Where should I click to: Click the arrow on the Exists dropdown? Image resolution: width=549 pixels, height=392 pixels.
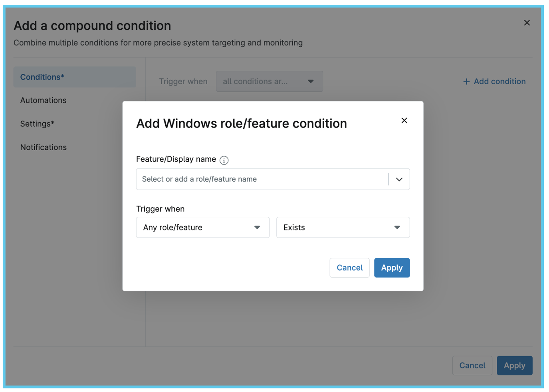click(x=397, y=228)
